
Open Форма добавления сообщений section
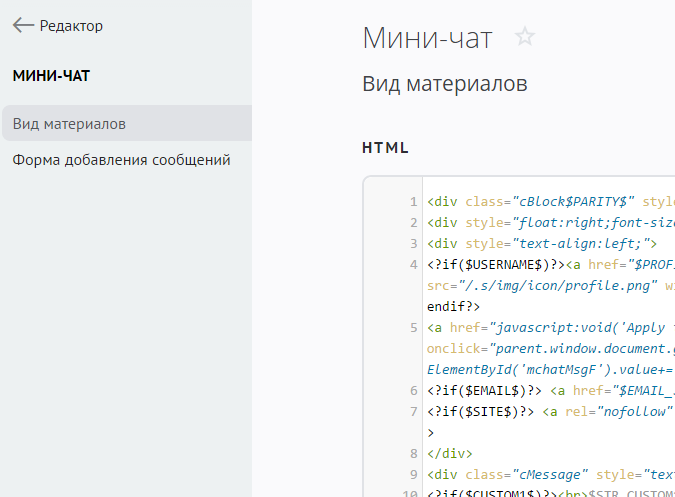121,160
